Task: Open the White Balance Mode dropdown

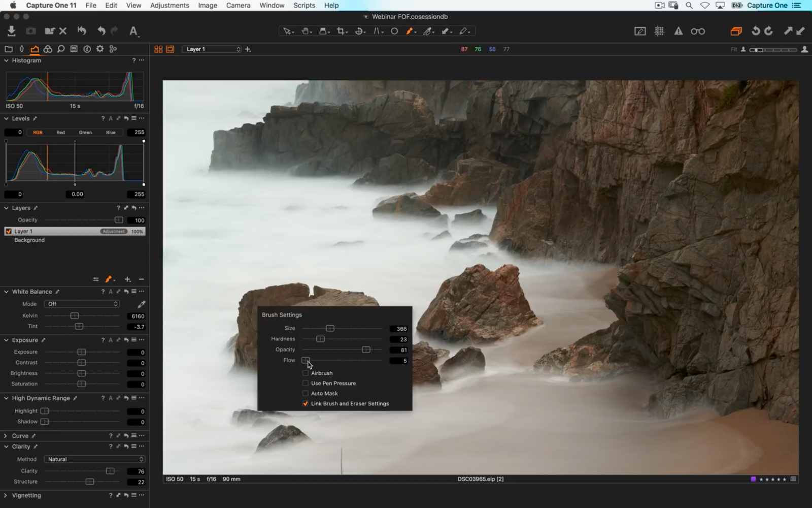Action: pyautogui.click(x=81, y=303)
